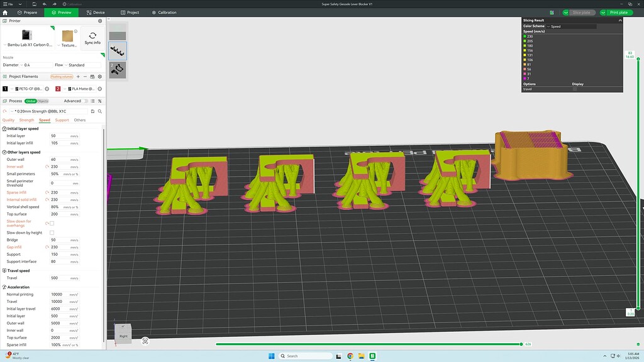This screenshot has width=644, height=362.
Task: Click the top handle of the vertical layer slider
Action: click(x=638, y=59)
